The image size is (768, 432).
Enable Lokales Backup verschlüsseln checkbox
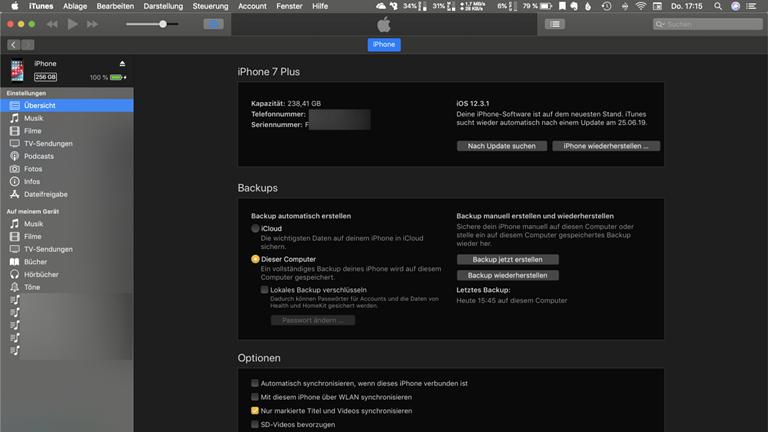point(264,290)
